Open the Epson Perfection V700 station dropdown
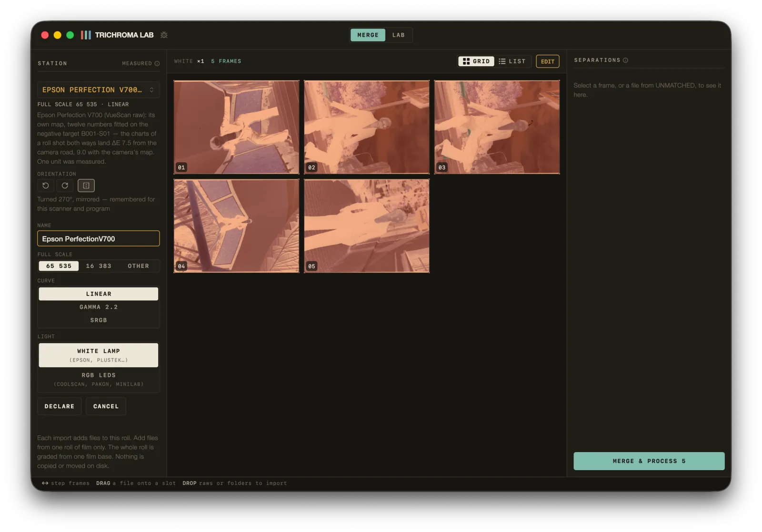This screenshot has width=762, height=532. [99, 90]
